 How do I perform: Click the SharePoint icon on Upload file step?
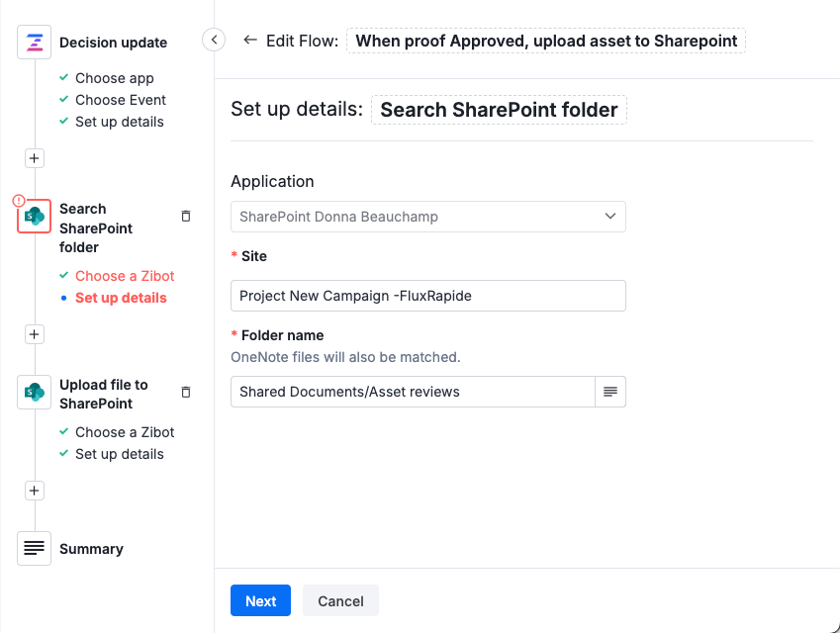pos(34,392)
